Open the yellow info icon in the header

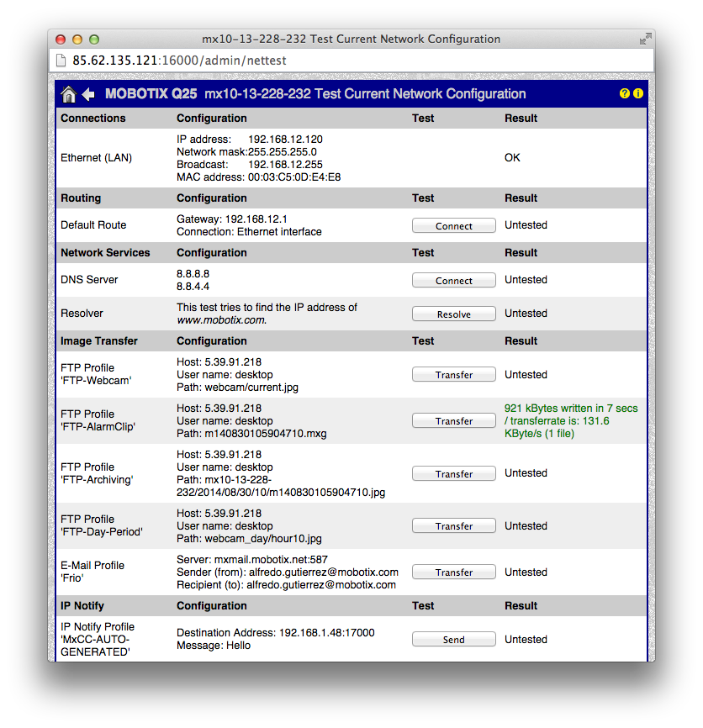(638, 93)
